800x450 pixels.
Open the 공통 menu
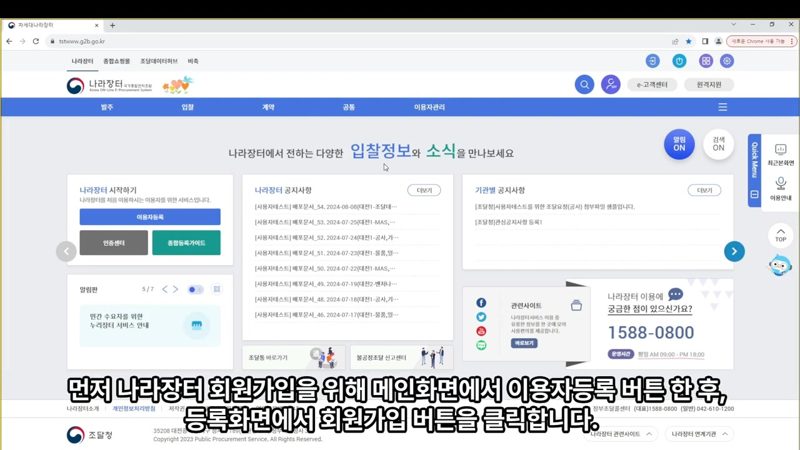[349, 107]
